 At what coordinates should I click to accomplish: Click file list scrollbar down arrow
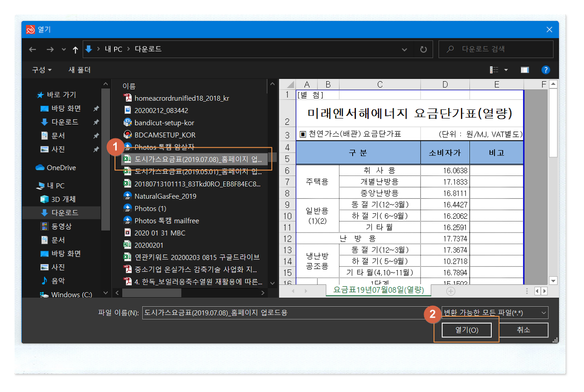[x=273, y=283]
